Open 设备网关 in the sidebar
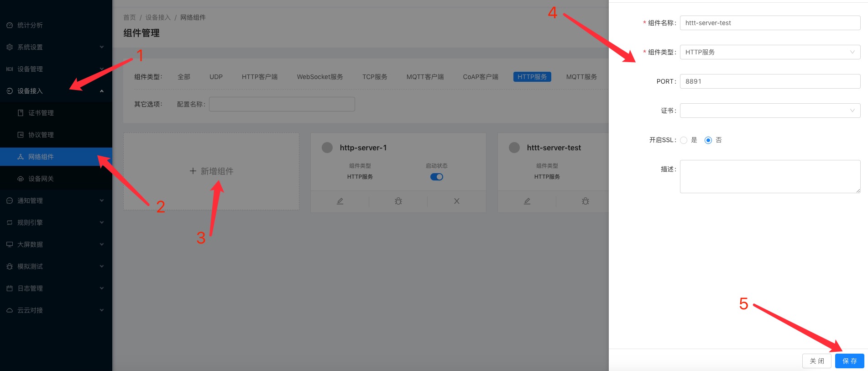The height and width of the screenshot is (371, 868). (x=41, y=179)
